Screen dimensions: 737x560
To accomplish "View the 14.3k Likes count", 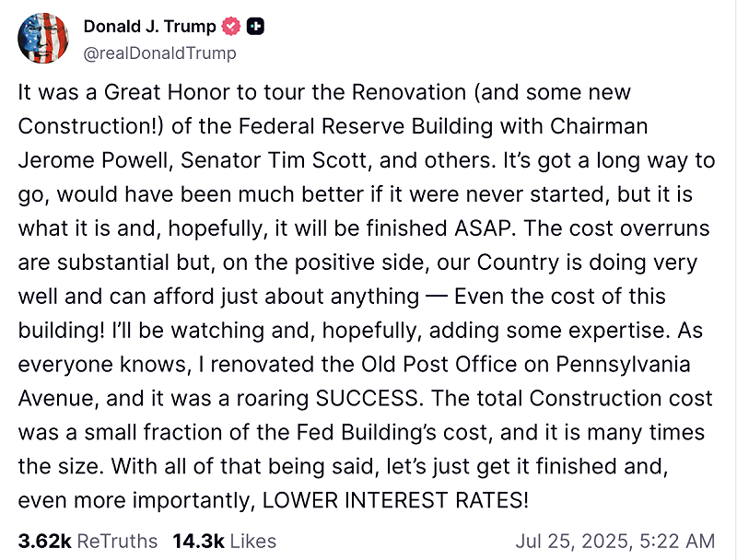I will pyautogui.click(x=198, y=542).
